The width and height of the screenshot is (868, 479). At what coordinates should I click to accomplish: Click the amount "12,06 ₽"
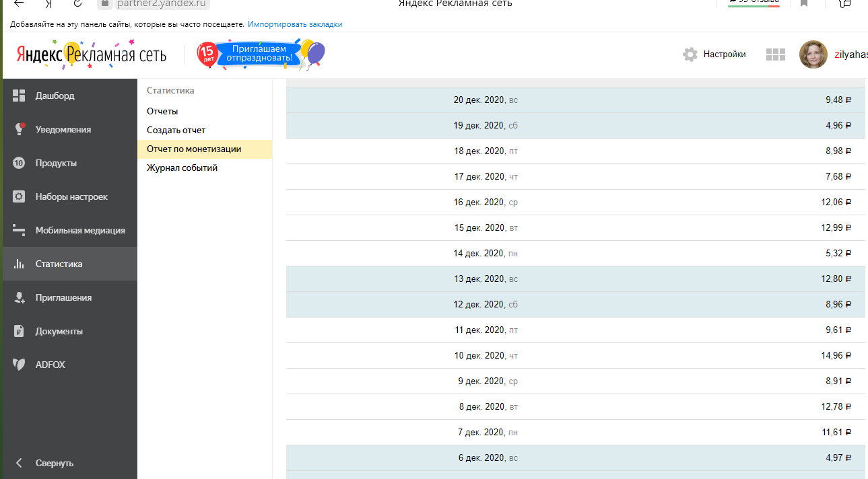coord(836,202)
